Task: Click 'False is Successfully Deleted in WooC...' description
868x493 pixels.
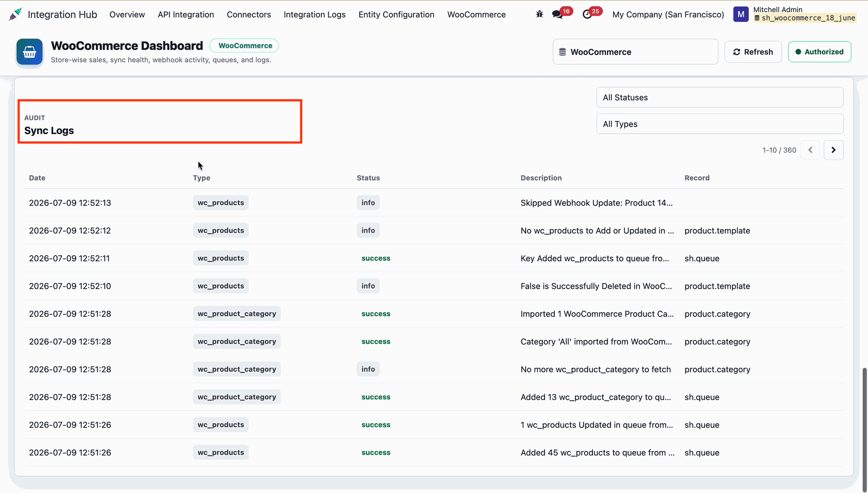Action: 596,286
